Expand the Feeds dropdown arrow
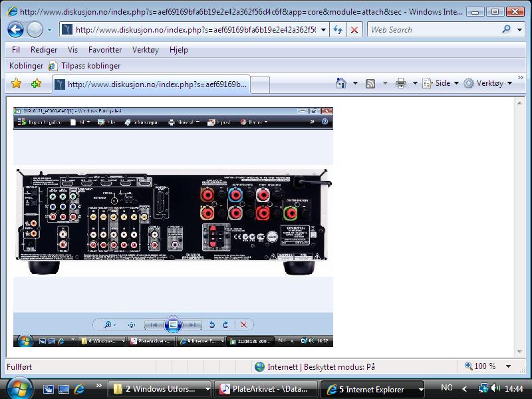The height and width of the screenshot is (399, 532). coord(385,83)
